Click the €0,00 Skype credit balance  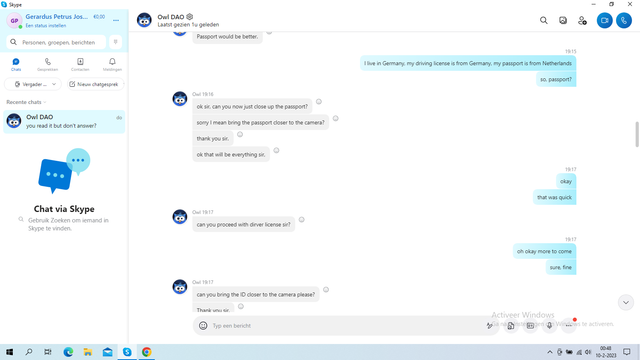coord(99,17)
